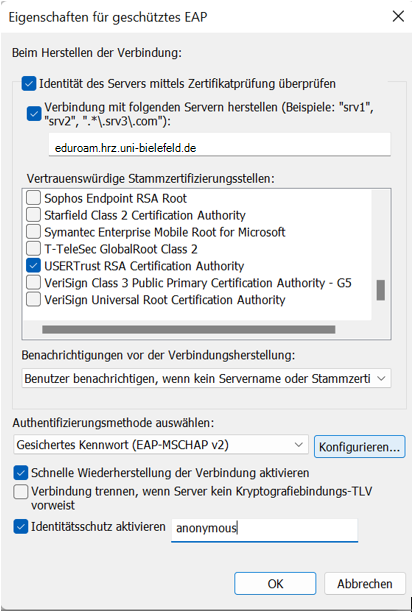The image size is (415, 613).
Task: Toggle Verbindung mit folgenden Servern herstellen checkbox
Action: pos(34,114)
